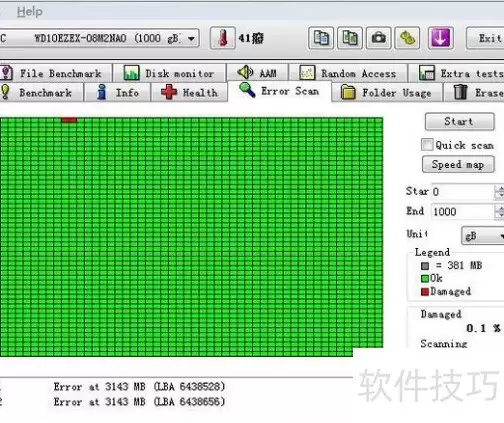Click the End position input field
The image size is (504, 423).
(x=462, y=211)
